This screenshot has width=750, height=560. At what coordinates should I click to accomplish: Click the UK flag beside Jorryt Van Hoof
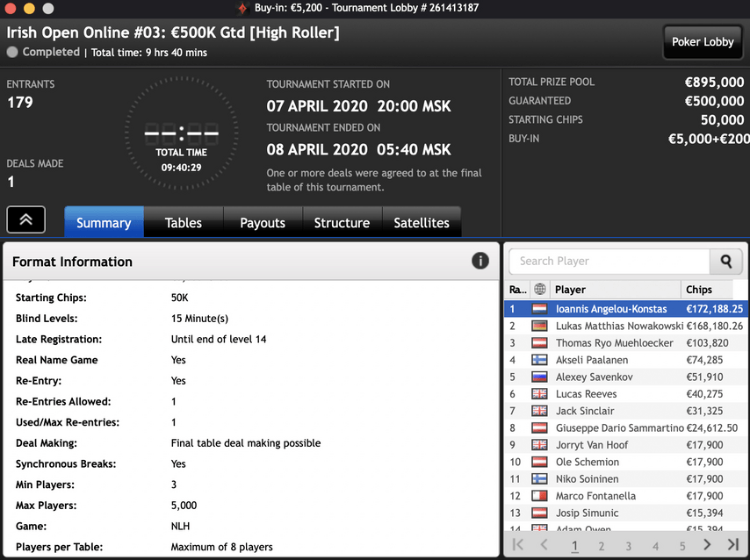coord(539,445)
